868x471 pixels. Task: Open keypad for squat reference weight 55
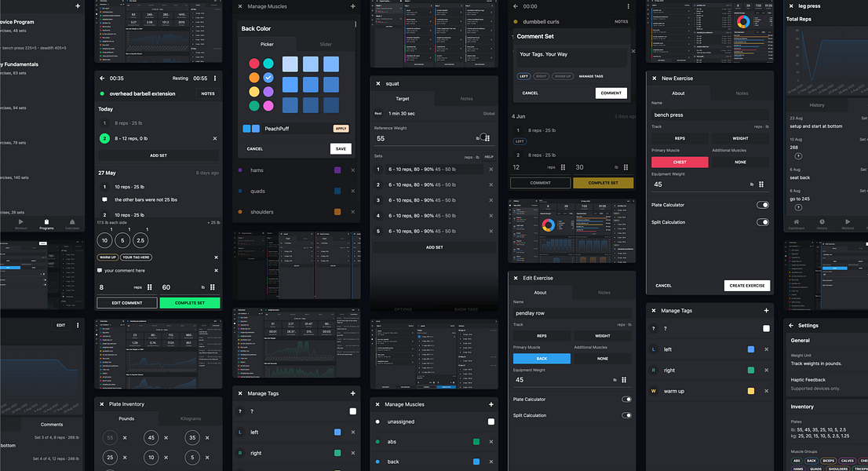click(487, 138)
